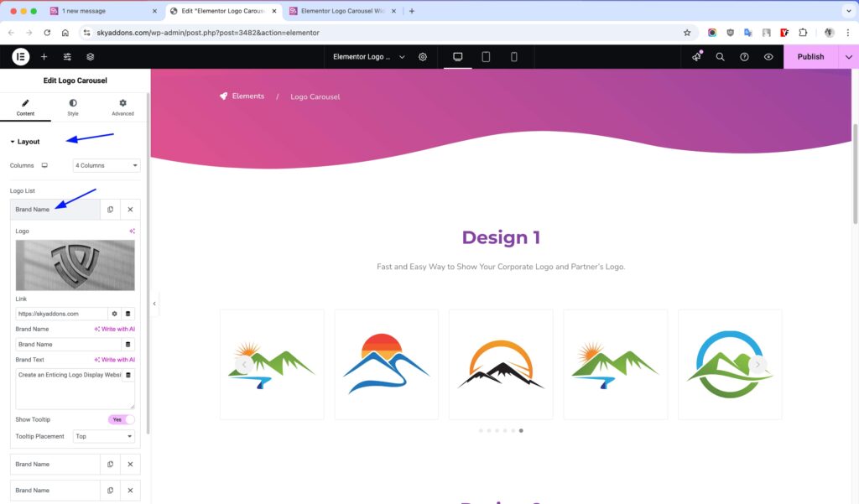Viewport: 859px width, 504px height.
Task: Click the carousel next arrow
Action: tap(757, 364)
